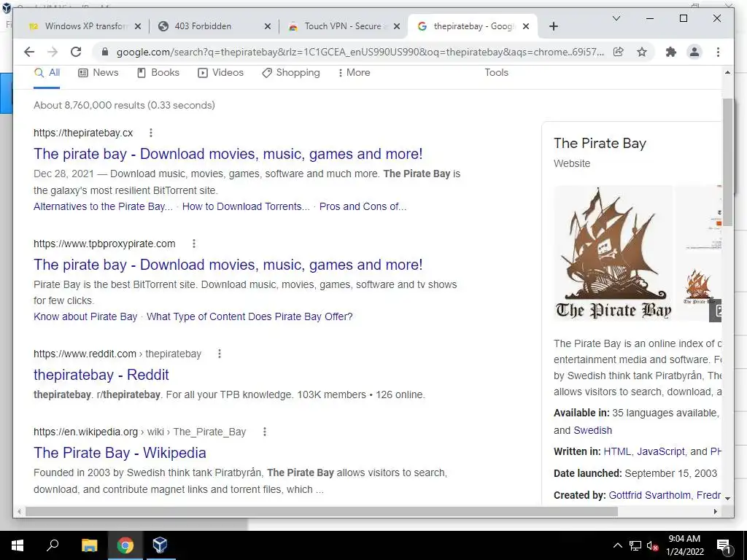Select the Books search filter
Screen dimensions: 747x560
pyautogui.click(x=158, y=73)
